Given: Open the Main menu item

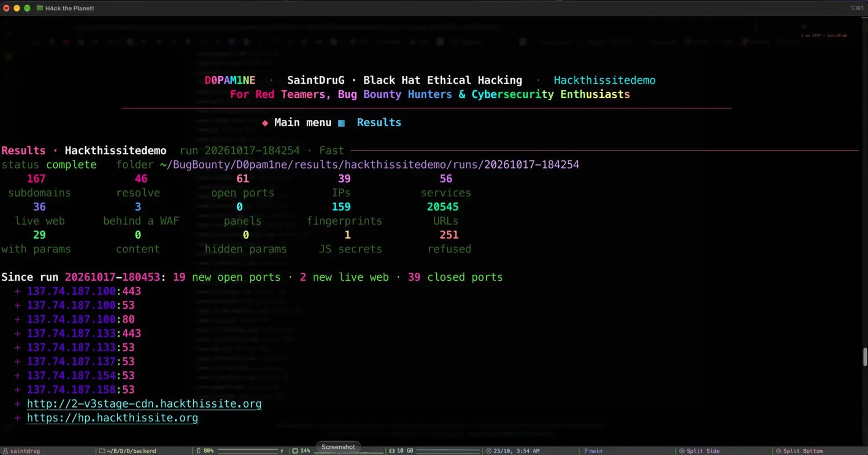Looking at the screenshot, I should coord(303,123).
